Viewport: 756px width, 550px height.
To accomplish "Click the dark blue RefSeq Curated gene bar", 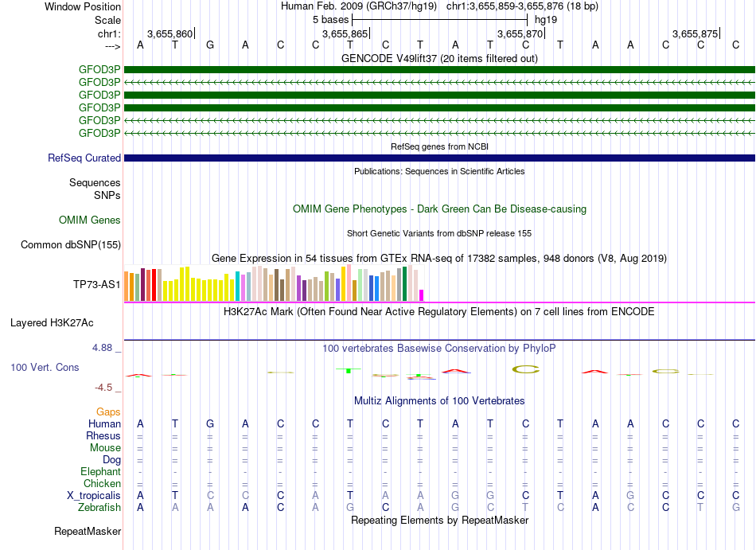I will tap(439, 158).
